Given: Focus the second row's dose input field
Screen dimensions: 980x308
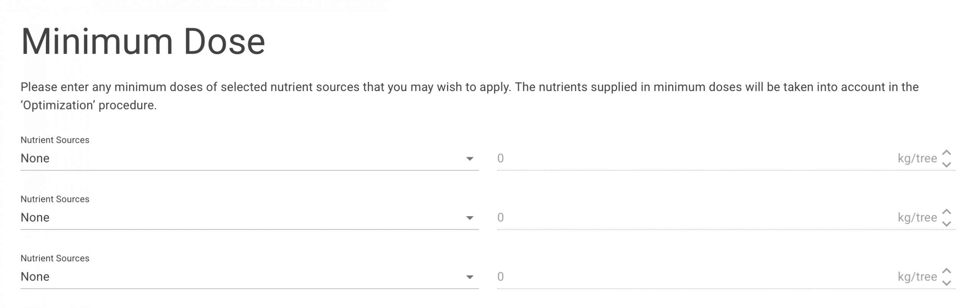Looking at the screenshot, I should pyautogui.click(x=689, y=218).
